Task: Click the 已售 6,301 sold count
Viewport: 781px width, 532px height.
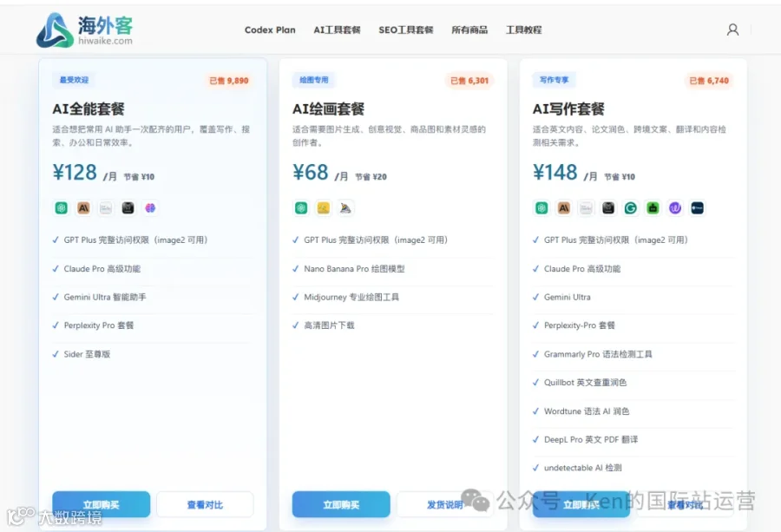Action: tap(469, 81)
